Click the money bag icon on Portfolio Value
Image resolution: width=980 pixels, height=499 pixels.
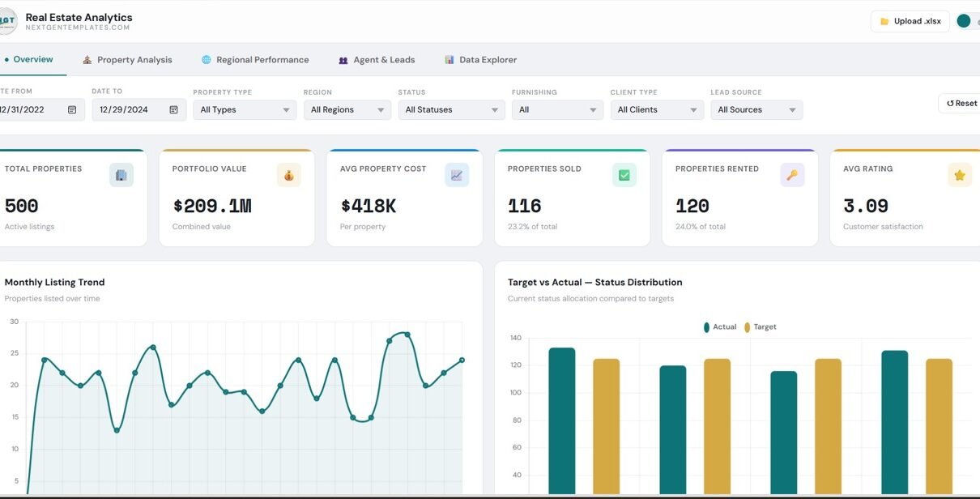[x=289, y=175]
